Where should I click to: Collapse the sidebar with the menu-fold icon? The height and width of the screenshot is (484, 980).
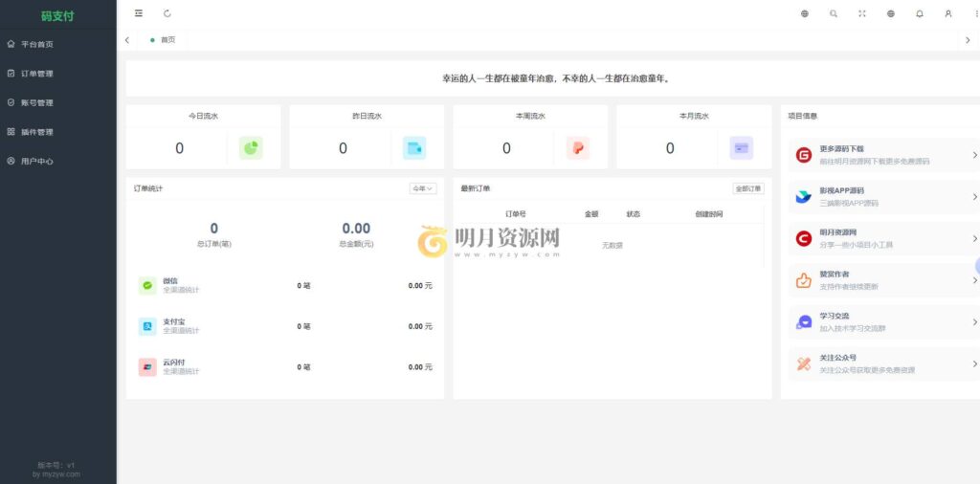139,13
